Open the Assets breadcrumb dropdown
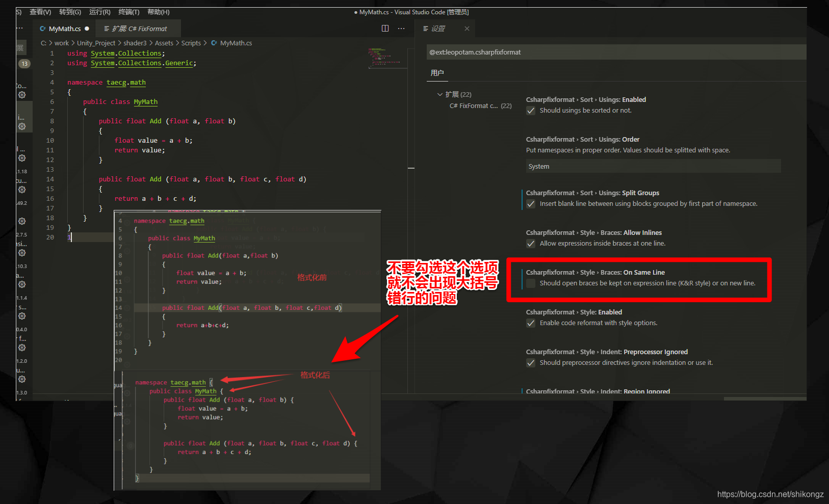The width and height of the screenshot is (829, 504). click(x=164, y=43)
